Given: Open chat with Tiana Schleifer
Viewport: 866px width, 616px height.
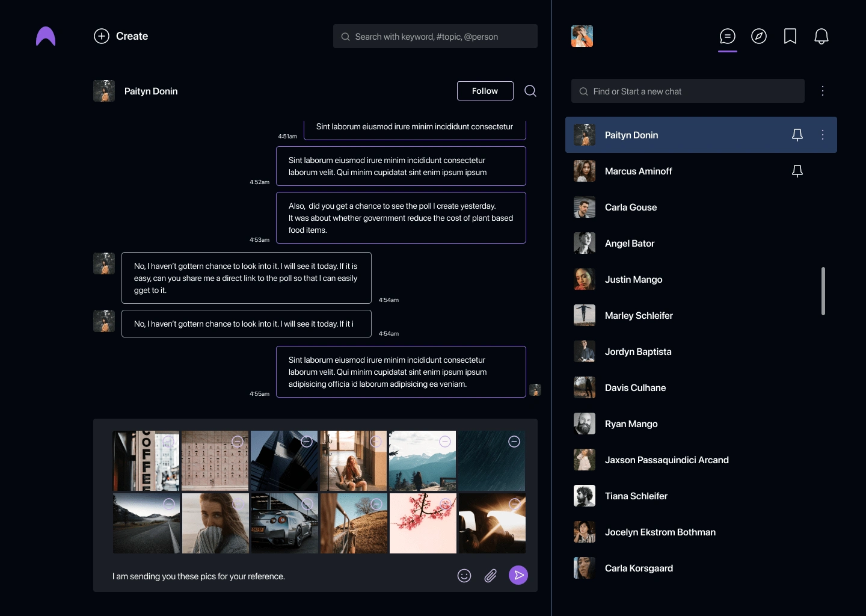Looking at the screenshot, I should click(x=701, y=496).
